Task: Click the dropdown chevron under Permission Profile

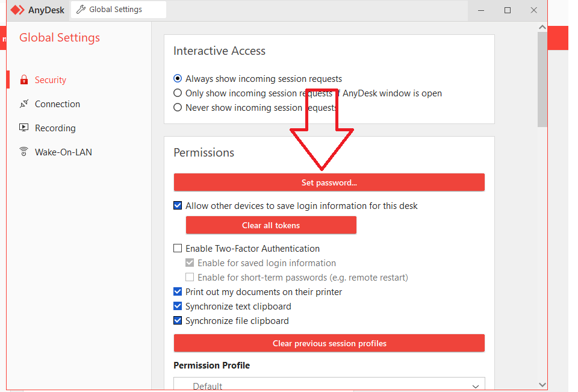Action: pos(475,385)
